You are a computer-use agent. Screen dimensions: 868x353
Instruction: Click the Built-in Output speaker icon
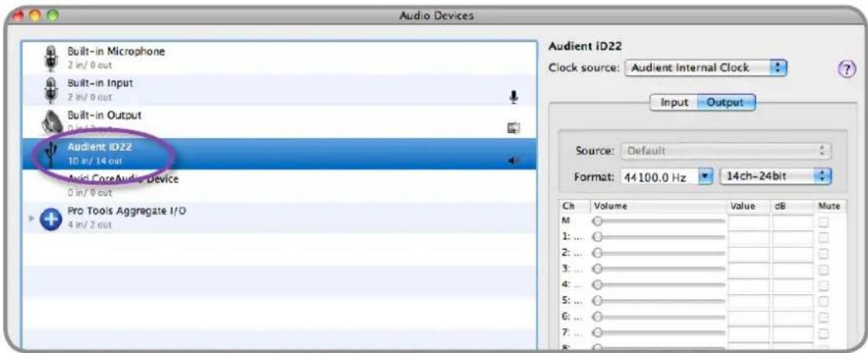[x=52, y=122]
